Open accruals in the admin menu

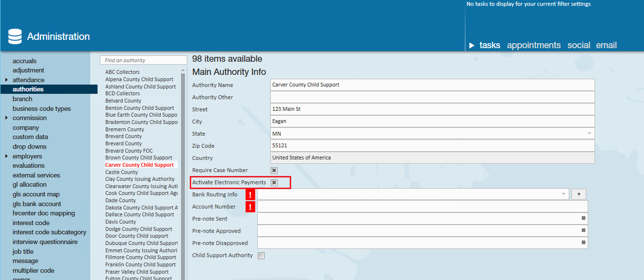(25, 61)
